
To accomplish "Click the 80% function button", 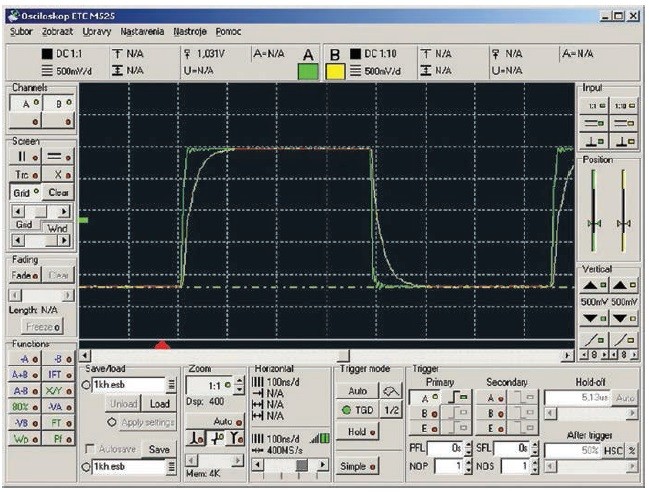I will click(x=23, y=406).
